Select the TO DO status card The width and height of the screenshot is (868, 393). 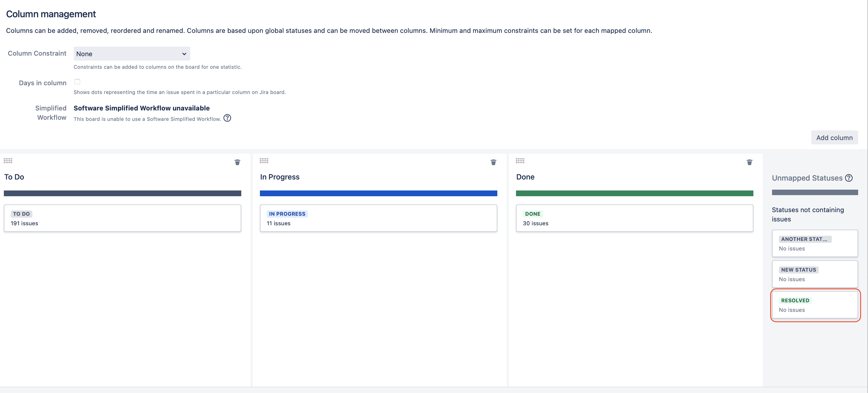122,218
